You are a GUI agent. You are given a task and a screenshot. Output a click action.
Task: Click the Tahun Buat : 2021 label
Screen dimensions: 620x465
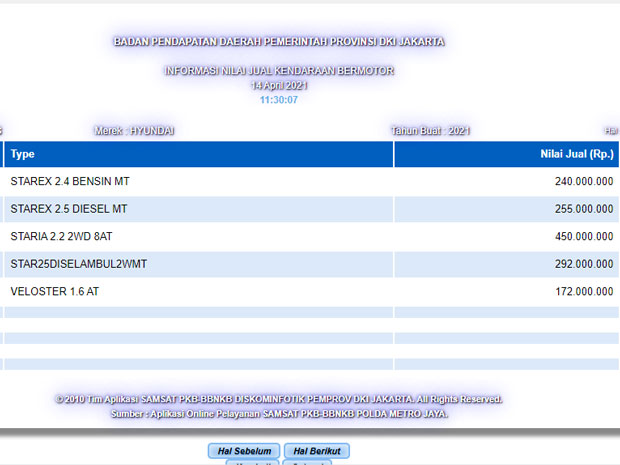click(430, 131)
